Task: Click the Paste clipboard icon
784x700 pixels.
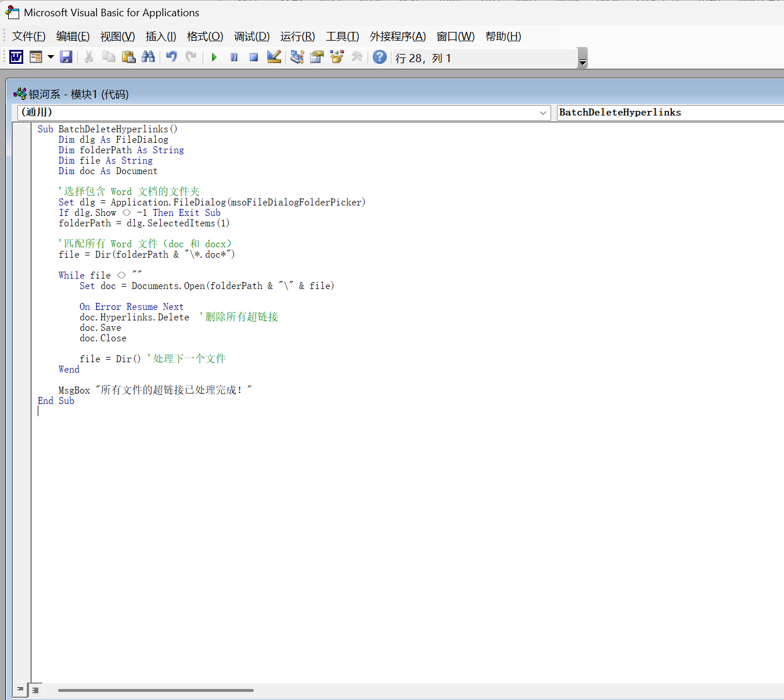Action: point(128,57)
